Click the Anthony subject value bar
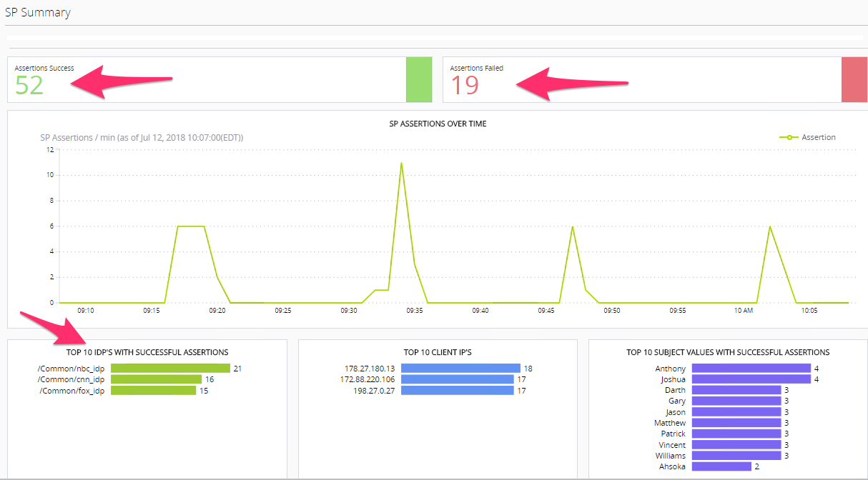 751,369
